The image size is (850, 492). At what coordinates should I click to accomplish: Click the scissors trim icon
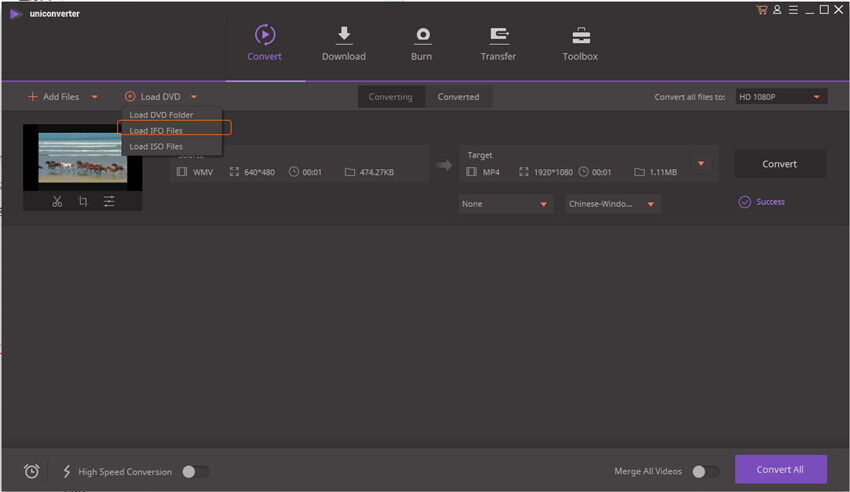[x=57, y=201]
